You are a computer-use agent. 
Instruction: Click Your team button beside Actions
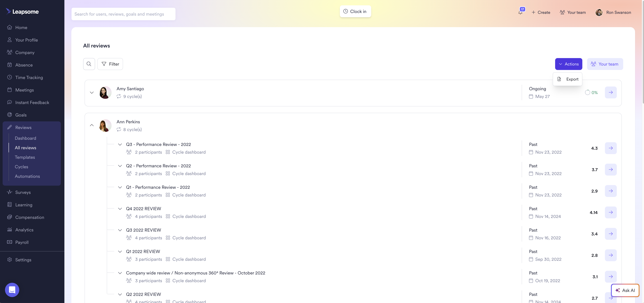605,64
